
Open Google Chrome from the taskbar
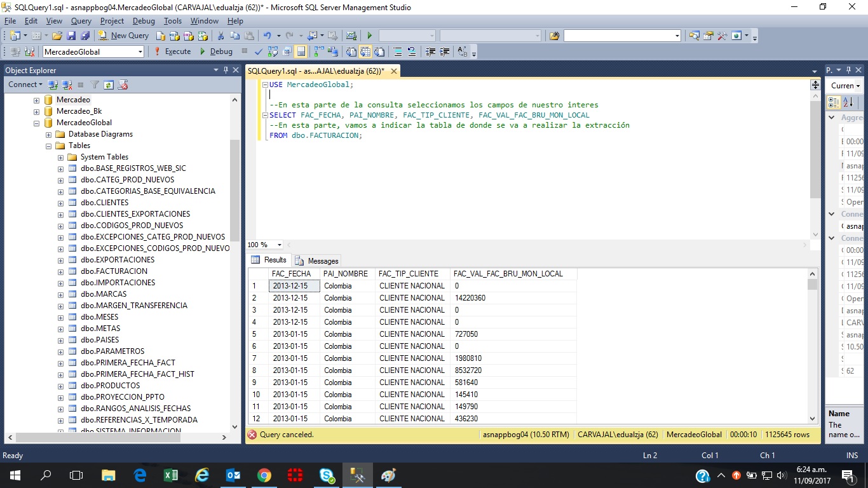pos(264,475)
